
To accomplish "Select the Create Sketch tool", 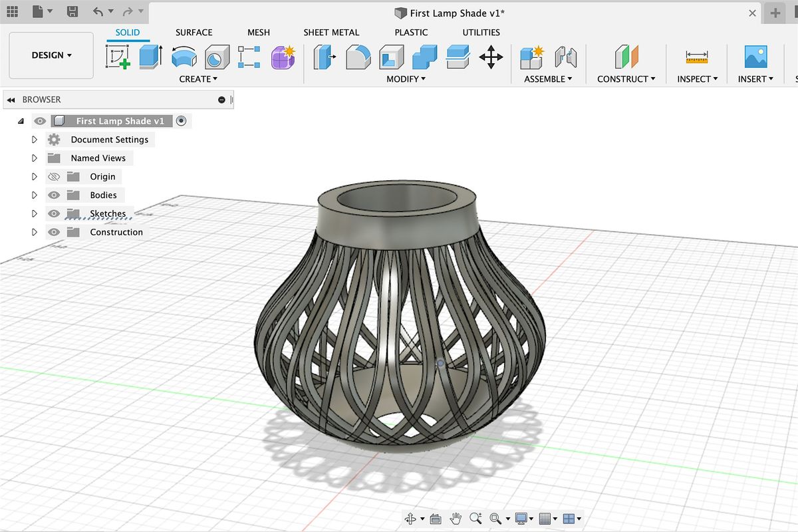I will pyautogui.click(x=117, y=57).
